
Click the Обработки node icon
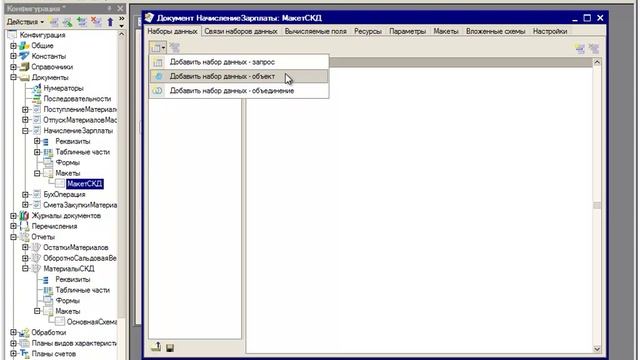coord(24,332)
